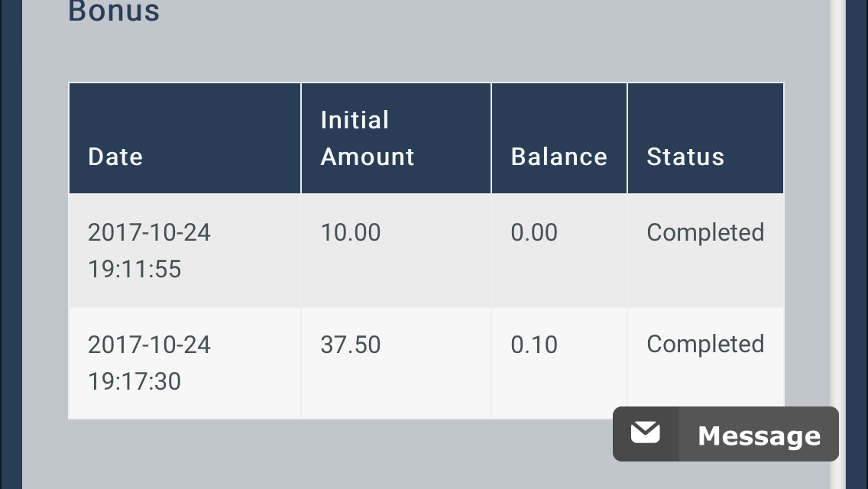Select the 0.10 balance cell
This screenshot has width=868, height=489.
click(559, 363)
